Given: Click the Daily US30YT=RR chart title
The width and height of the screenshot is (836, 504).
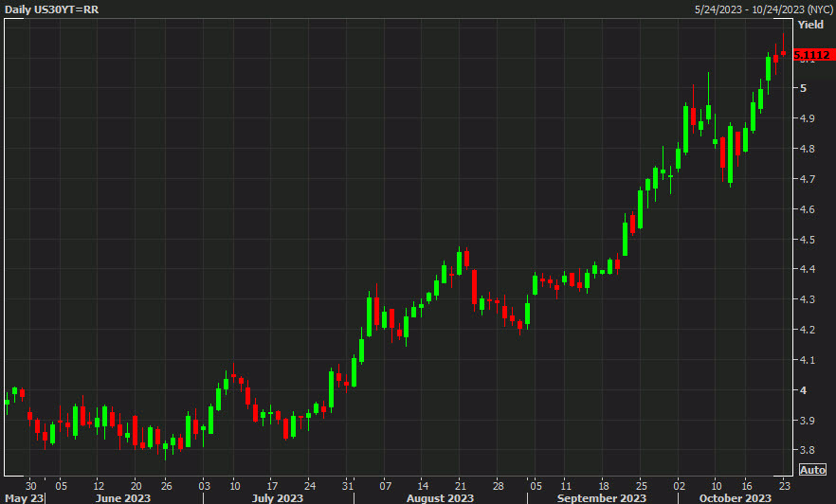Looking at the screenshot, I should tap(52, 9).
